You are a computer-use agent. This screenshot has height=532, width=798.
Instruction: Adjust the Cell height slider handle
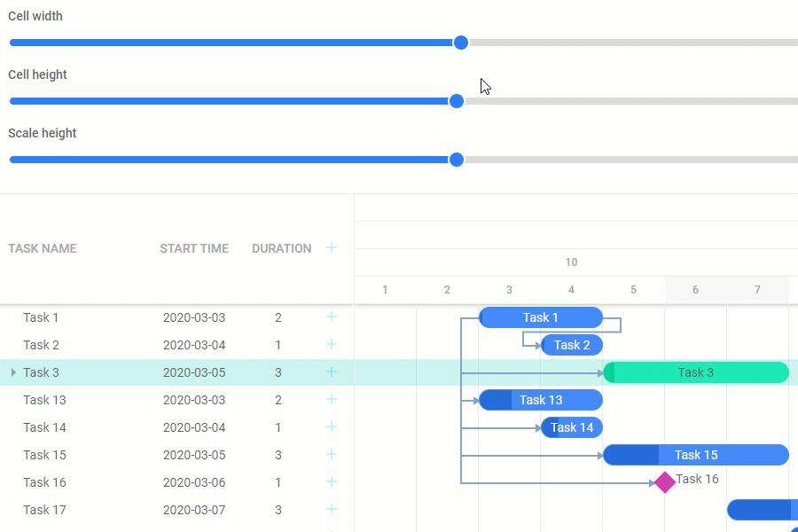[x=457, y=101]
